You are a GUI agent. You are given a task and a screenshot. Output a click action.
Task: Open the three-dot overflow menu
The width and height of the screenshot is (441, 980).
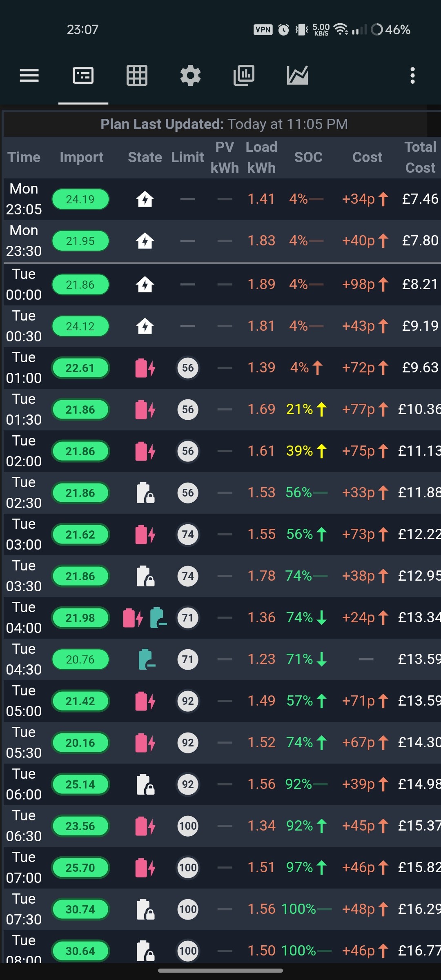(x=412, y=76)
